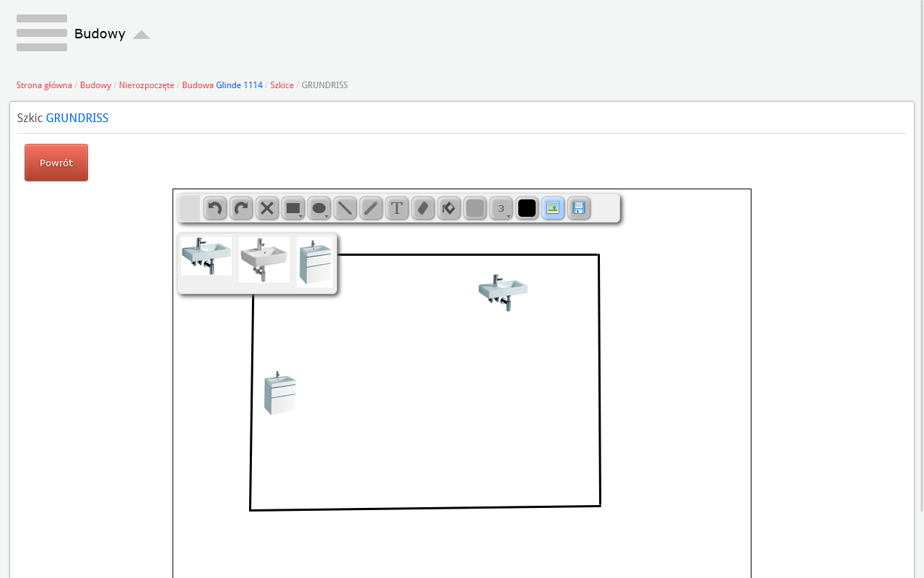This screenshot has height=578, width=924.
Task: Select the paint bucket fill tool
Action: 449,209
